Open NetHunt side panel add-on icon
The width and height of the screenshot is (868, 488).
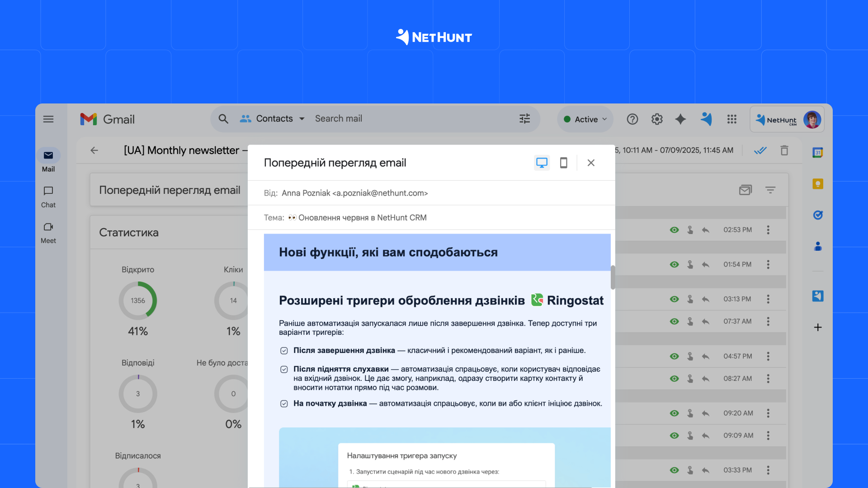pyautogui.click(x=818, y=296)
